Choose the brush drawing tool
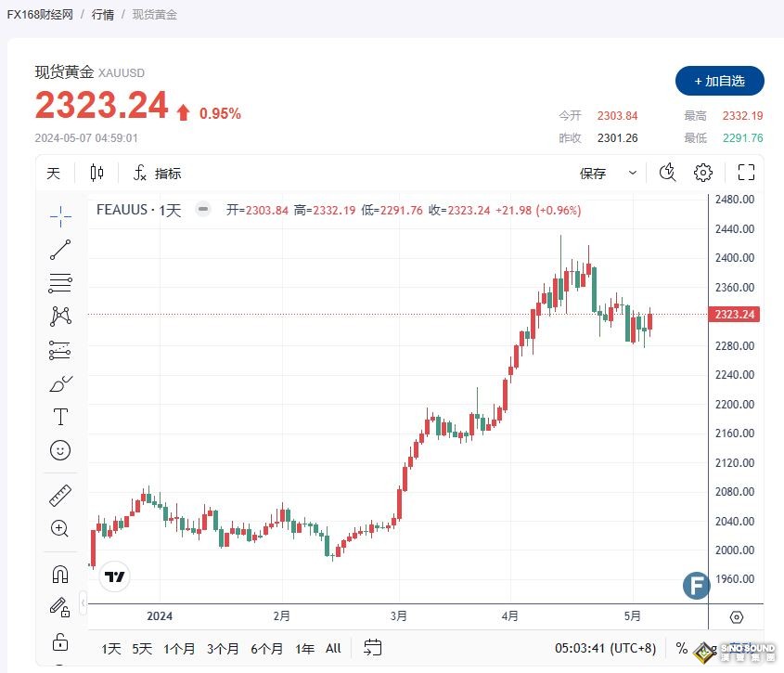 (59, 382)
